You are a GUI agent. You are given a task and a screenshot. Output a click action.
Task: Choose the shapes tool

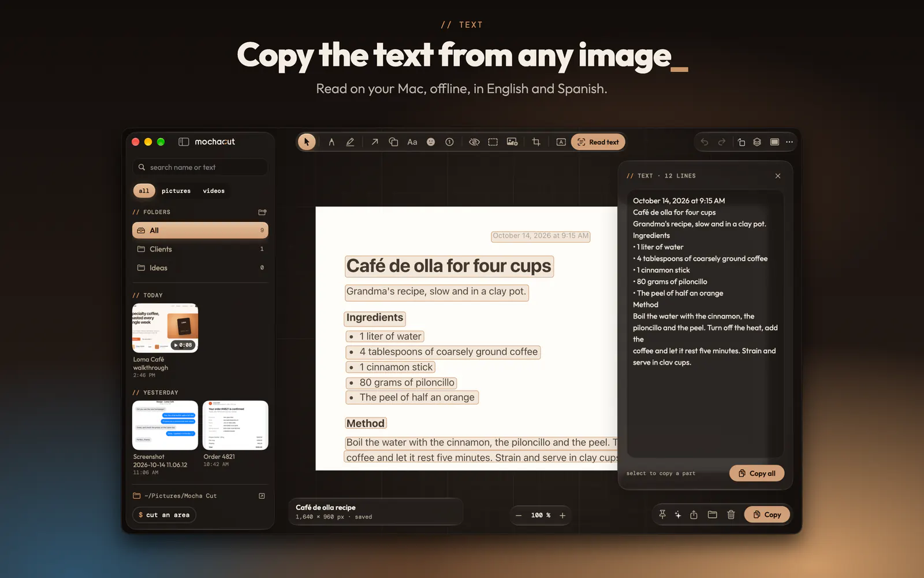pyautogui.click(x=393, y=142)
